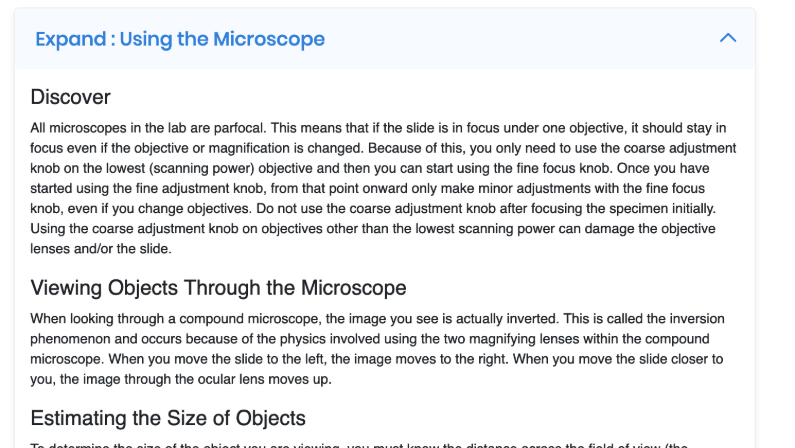Place the cursor in the paragraph about the inversion phenomenon
The width and height of the screenshot is (795, 448).
[x=378, y=349]
